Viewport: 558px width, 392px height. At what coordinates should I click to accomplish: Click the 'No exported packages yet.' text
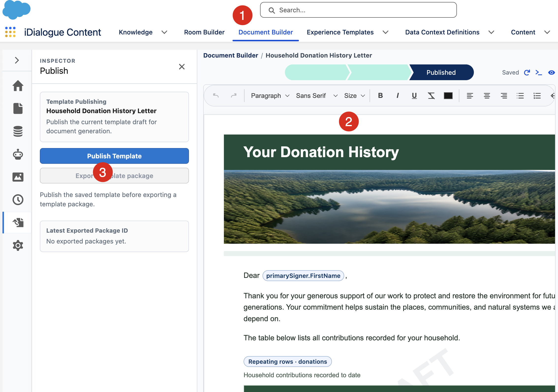[x=86, y=241]
